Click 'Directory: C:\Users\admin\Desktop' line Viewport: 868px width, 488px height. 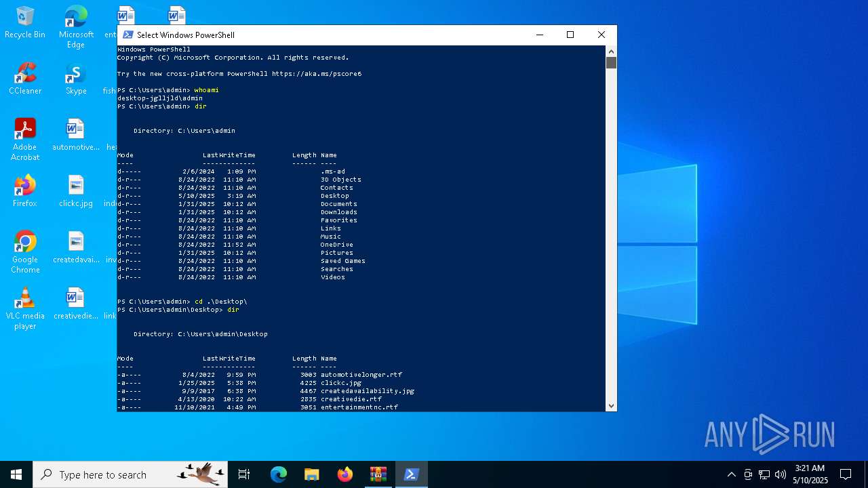click(x=201, y=334)
